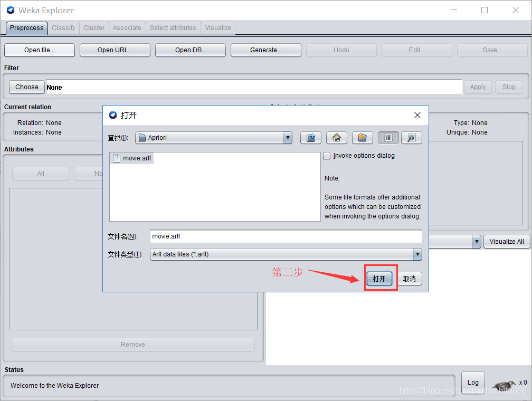Screen dimensions: 532x401
Task: Maximize the Weka Explorer window
Action: [484, 10]
